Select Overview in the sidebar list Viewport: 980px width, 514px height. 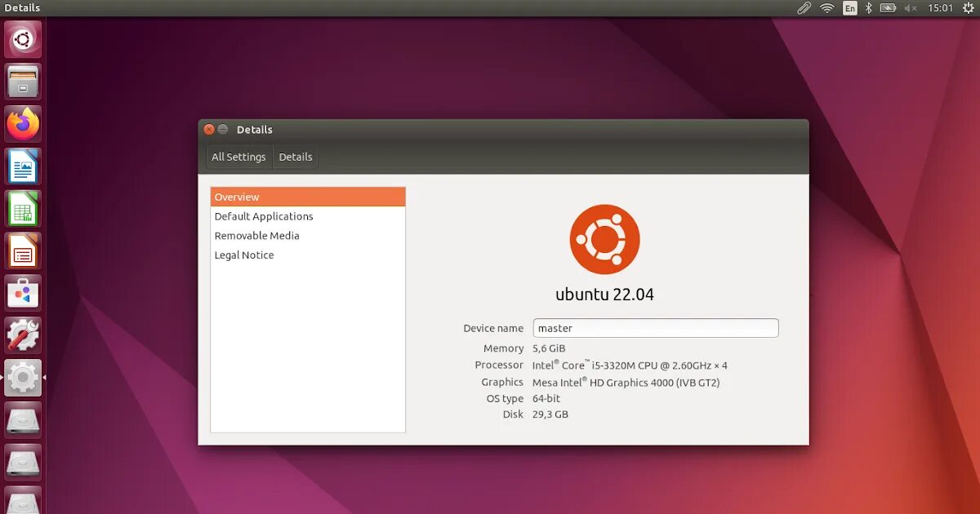[308, 197]
